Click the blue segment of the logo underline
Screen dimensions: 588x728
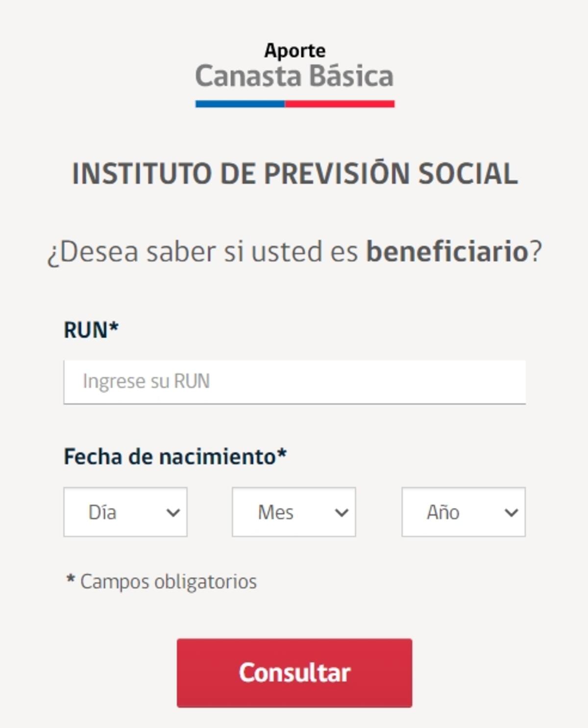tap(240, 104)
